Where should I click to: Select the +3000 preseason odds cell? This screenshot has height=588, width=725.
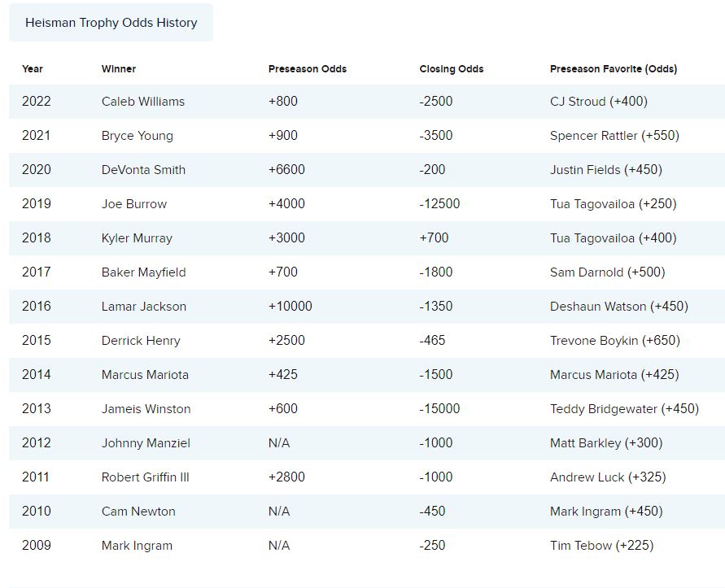click(x=286, y=238)
